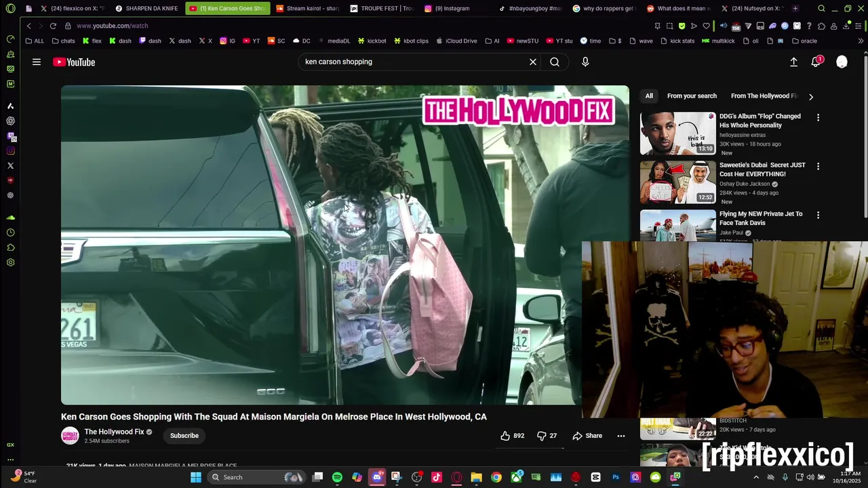Go to the YouTube home logo
The image size is (868, 488).
[74, 62]
